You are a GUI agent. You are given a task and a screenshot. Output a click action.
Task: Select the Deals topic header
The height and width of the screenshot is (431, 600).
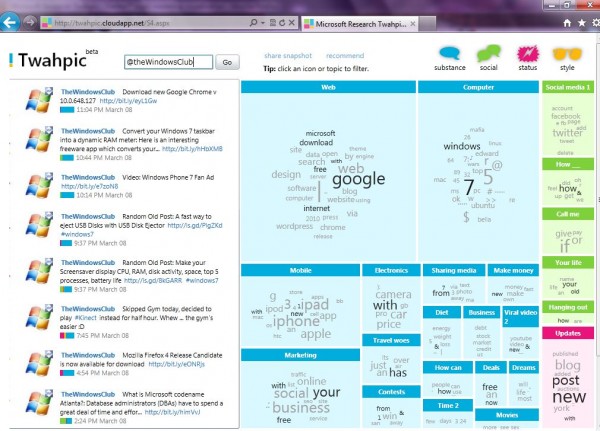(x=491, y=367)
